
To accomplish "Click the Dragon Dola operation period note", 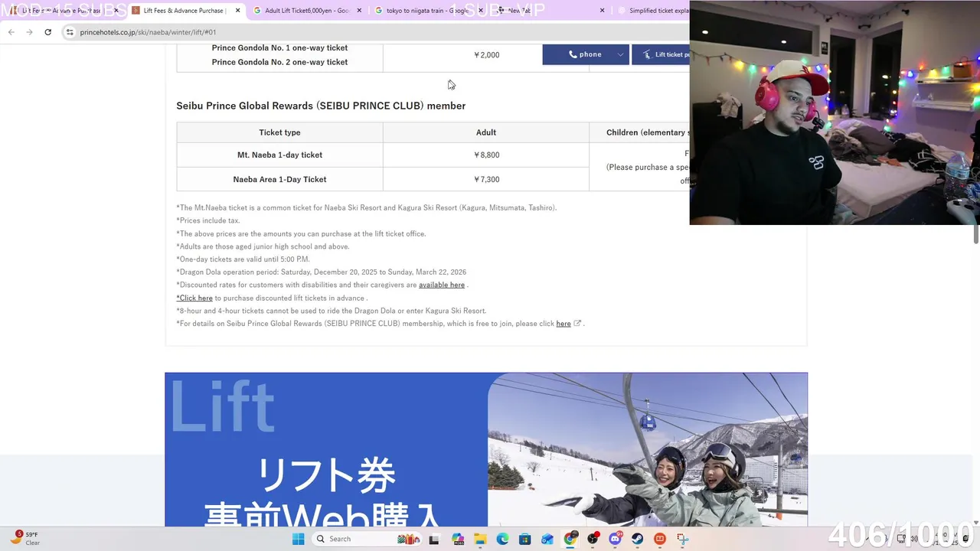I will pyautogui.click(x=321, y=272).
